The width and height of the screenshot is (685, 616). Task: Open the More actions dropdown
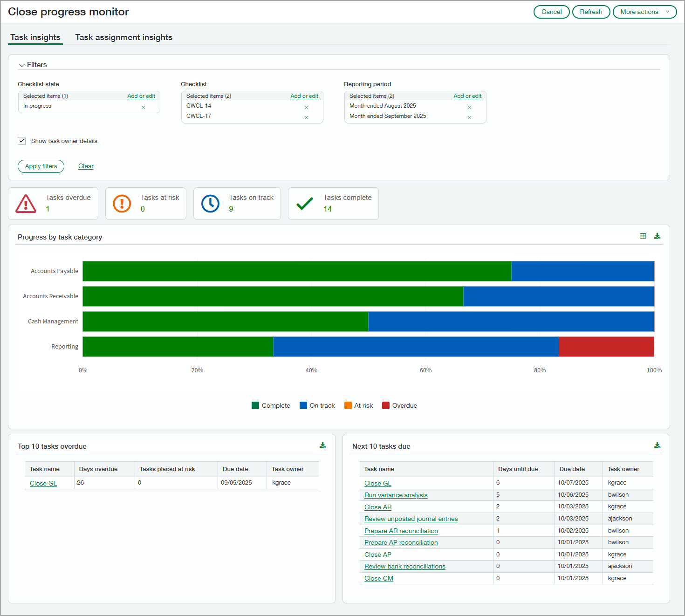click(645, 12)
